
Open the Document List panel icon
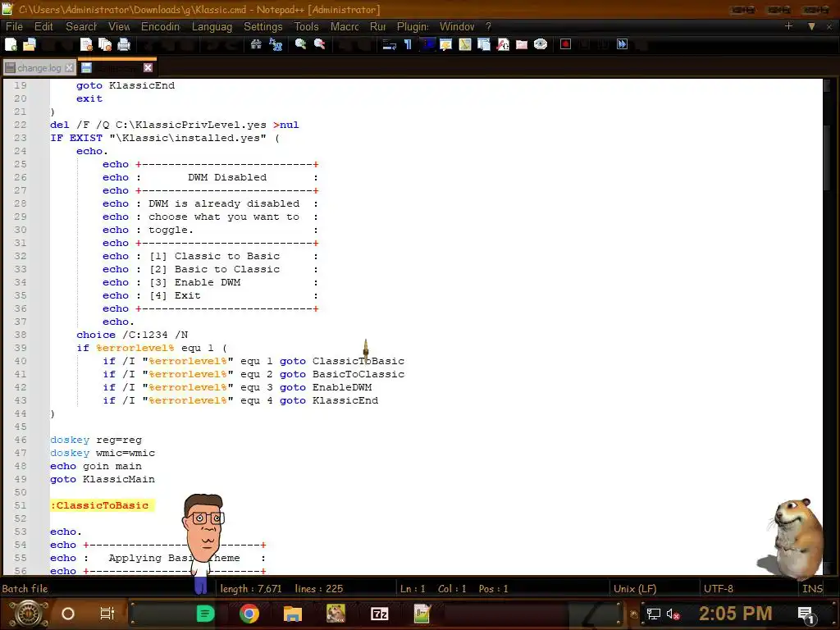pyautogui.click(x=484, y=44)
